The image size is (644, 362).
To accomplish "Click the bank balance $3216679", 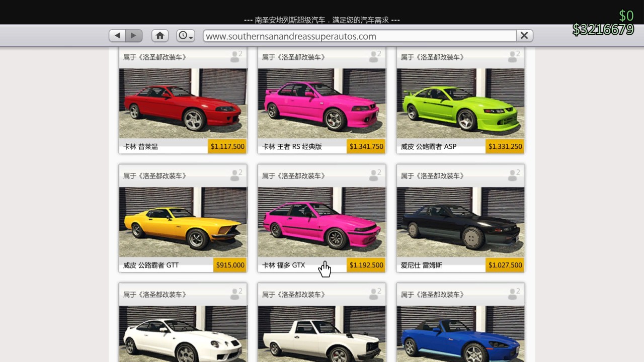I will (603, 30).
